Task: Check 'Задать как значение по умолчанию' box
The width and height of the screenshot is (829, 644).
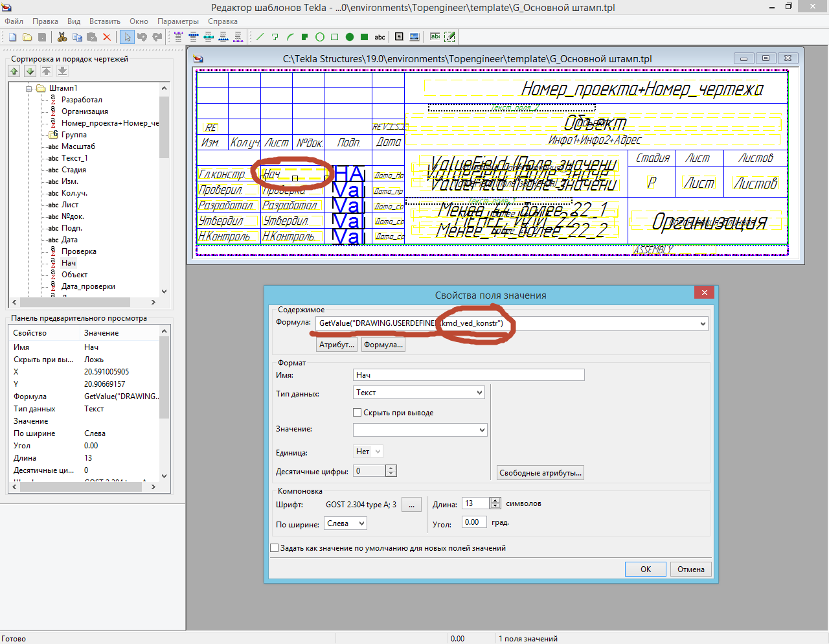Action: (275, 547)
